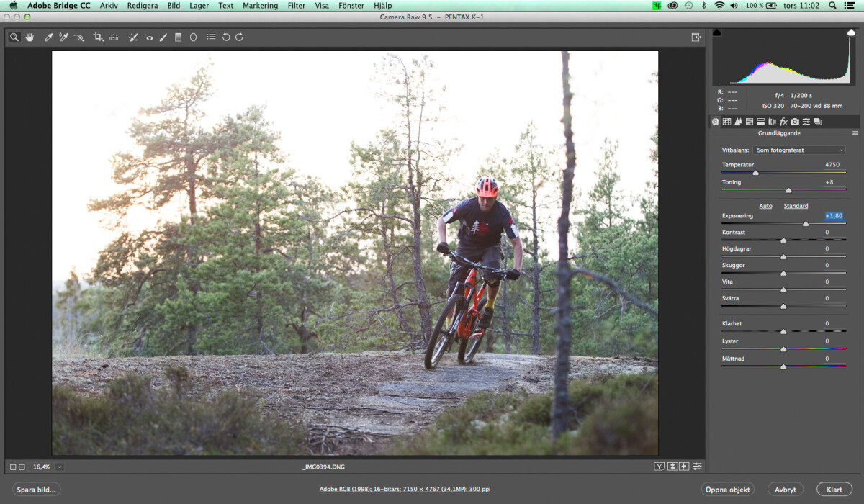Viewport: 864px width, 504px height.
Task: Open the Grundläggande panel flyout menu
Action: tap(855, 133)
